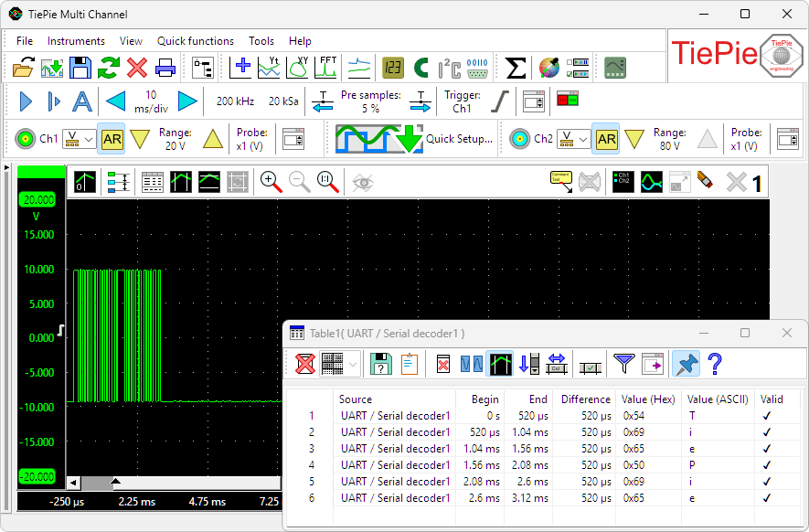Add a new graph with plus icon

point(240,68)
